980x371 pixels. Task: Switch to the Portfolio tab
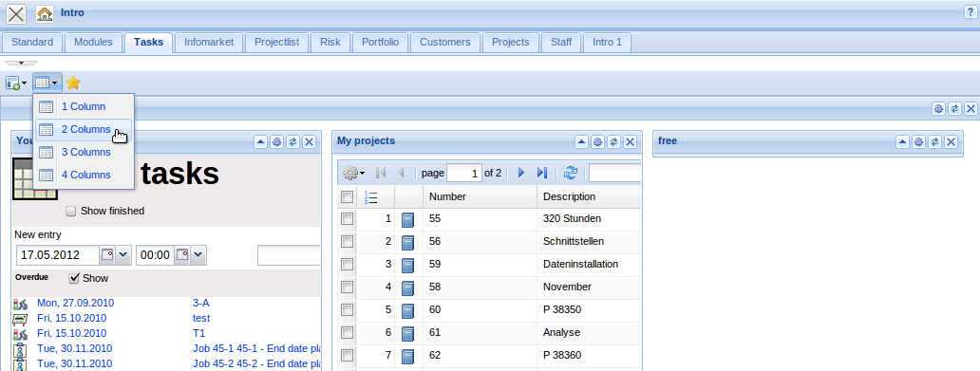pyautogui.click(x=380, y=43)
